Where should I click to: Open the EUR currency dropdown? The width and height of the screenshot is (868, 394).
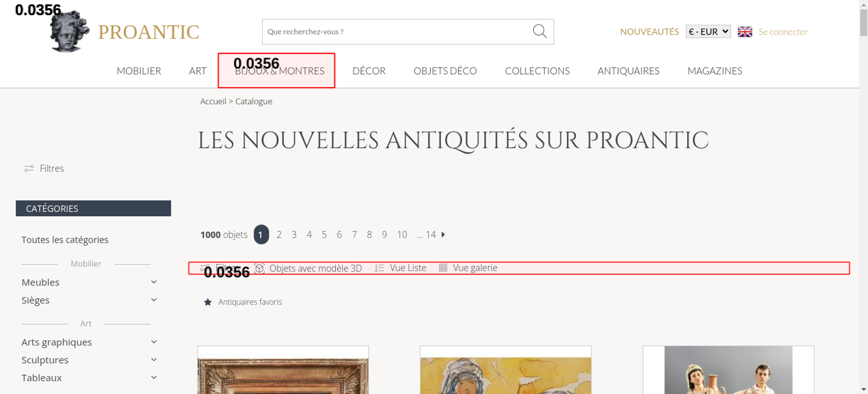(x=708, y=32)
